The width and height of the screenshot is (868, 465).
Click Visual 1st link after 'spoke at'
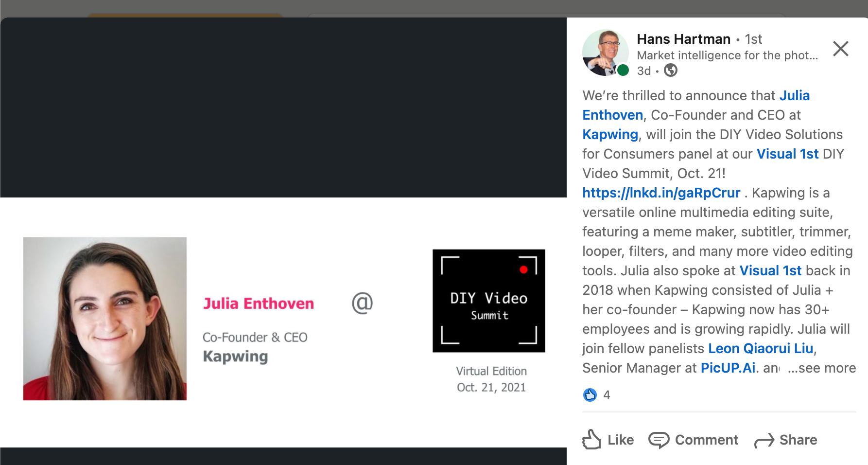pyautogui.click(x=770, y=270)
